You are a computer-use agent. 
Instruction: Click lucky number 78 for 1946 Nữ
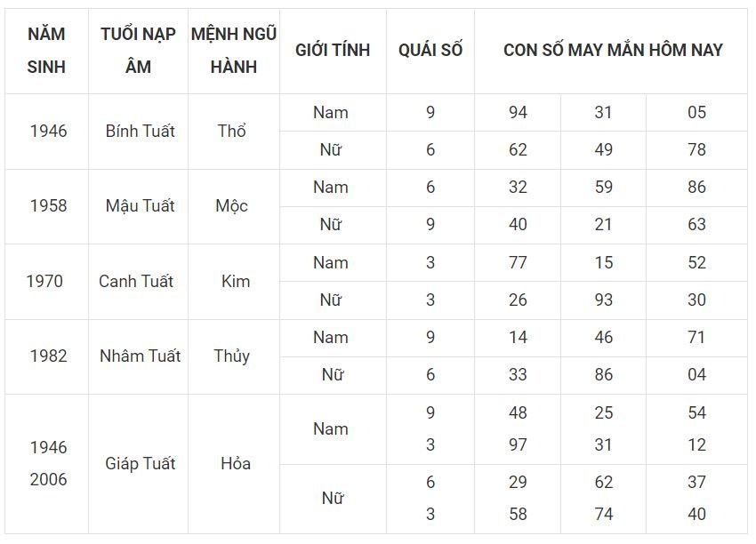click(696, 150)
